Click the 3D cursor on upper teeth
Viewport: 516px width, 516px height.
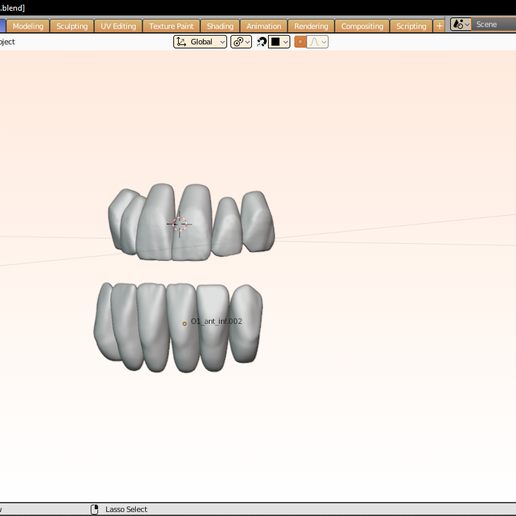(x=179, y=224)
